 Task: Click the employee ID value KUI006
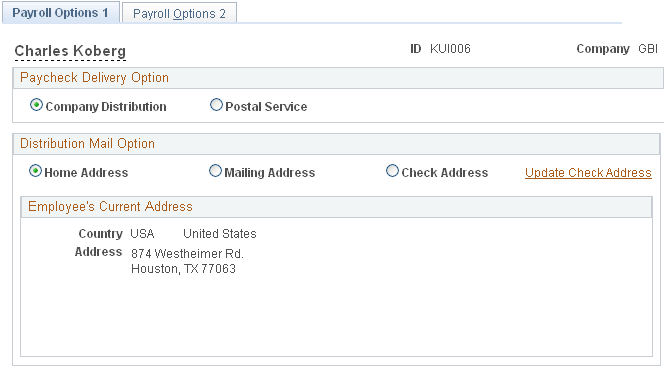coord(450,49)
